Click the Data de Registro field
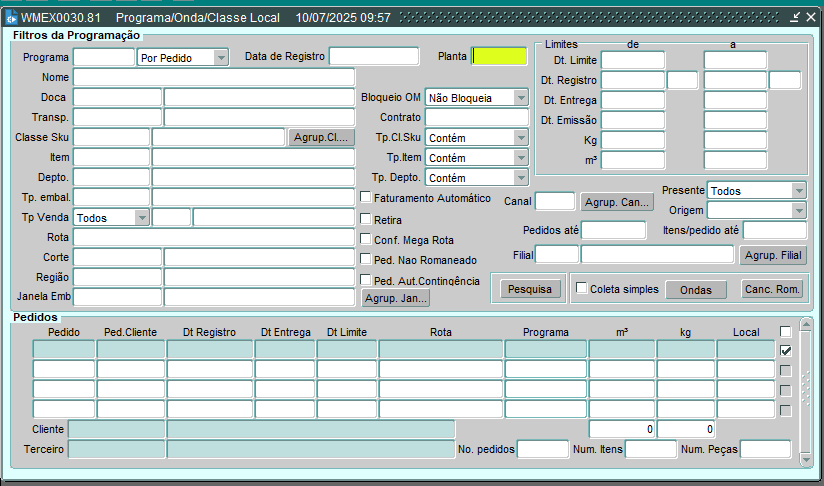The width and height of the screenshot is (824, 486). pos(374,56)
